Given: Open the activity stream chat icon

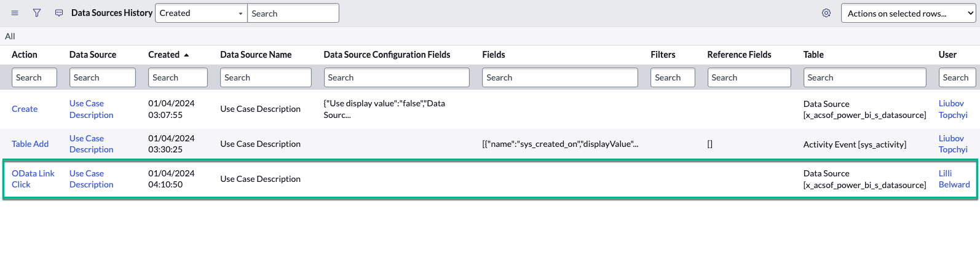Looking at the screenshot, I should click(59, 13).
